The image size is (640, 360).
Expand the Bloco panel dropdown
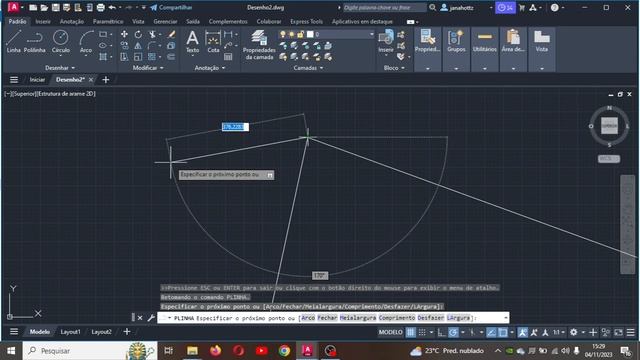tap(394, 68)
